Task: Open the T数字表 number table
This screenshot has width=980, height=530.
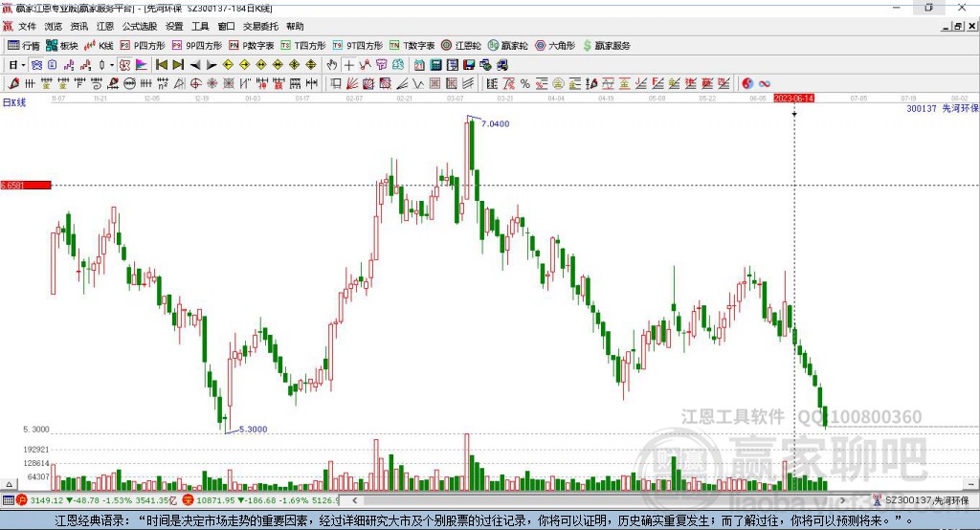Action: (x=412, y=46)
